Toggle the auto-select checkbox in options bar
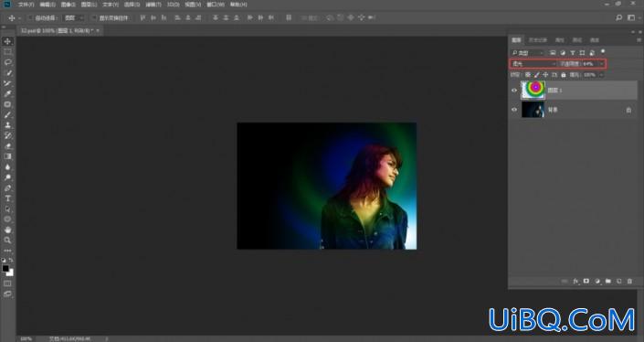Screen dimensions: 644x342 pyautogui.click(x=30, y=17)
